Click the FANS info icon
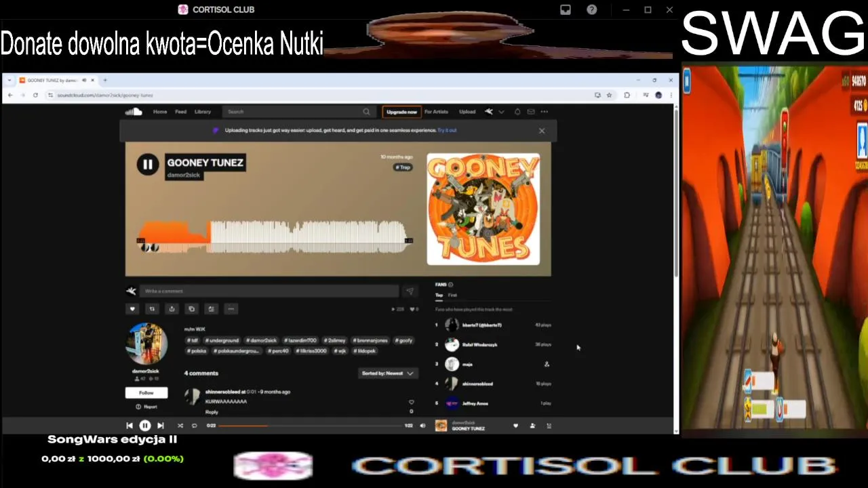Viewport: 868px width, 488px height. (x=450, y=285)
